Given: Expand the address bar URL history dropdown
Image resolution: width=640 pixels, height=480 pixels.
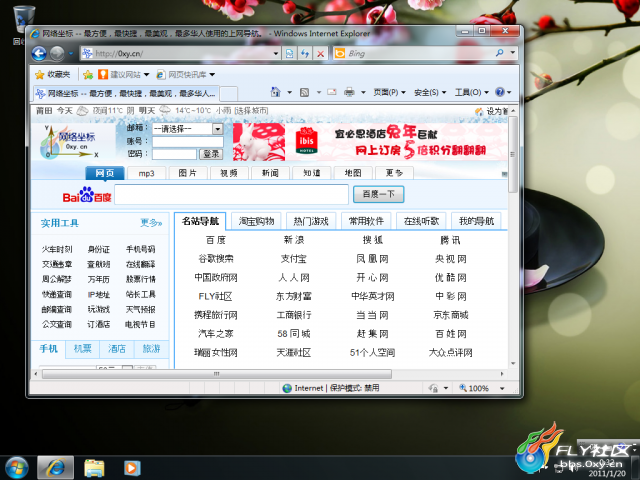Looking at the screenshot, I should pos(276,53).
